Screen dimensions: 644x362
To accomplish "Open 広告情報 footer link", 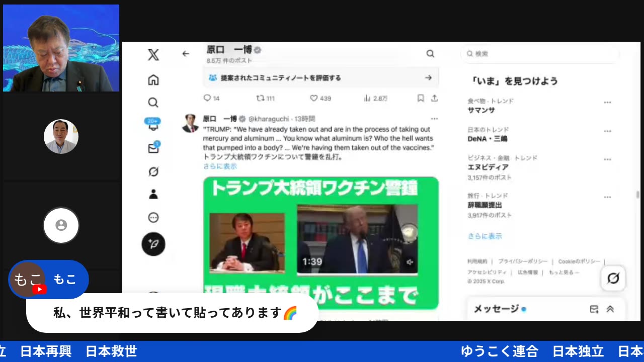I will coord(528,272).
